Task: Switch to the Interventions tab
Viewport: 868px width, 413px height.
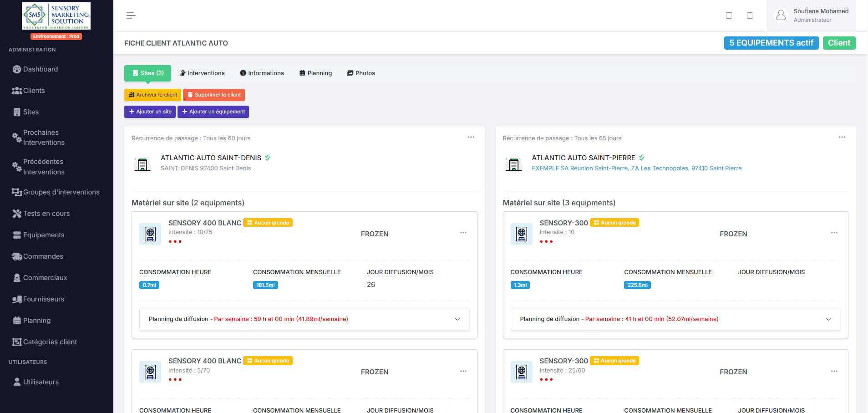Action: coord(202,73)
